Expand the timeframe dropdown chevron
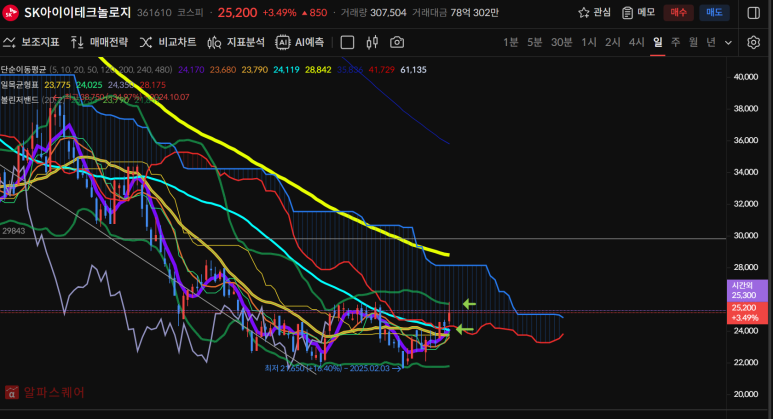 pos(728,43)
